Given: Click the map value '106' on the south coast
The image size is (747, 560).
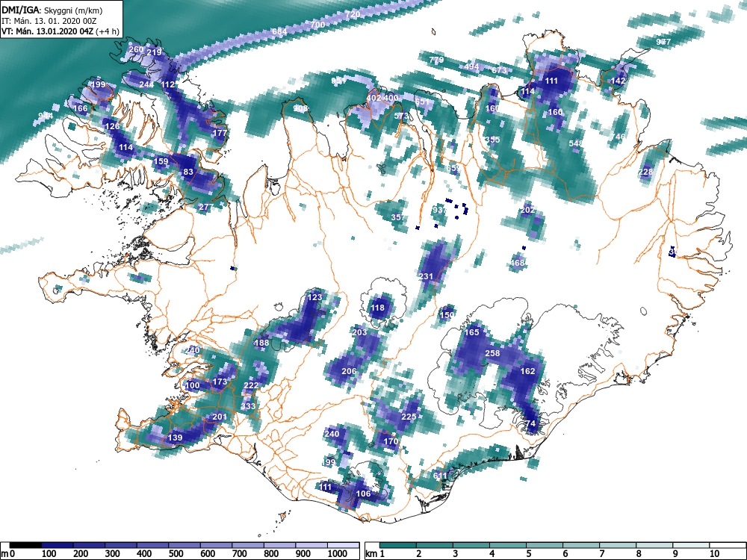Looking at the screenshot, I should [364, 494].
